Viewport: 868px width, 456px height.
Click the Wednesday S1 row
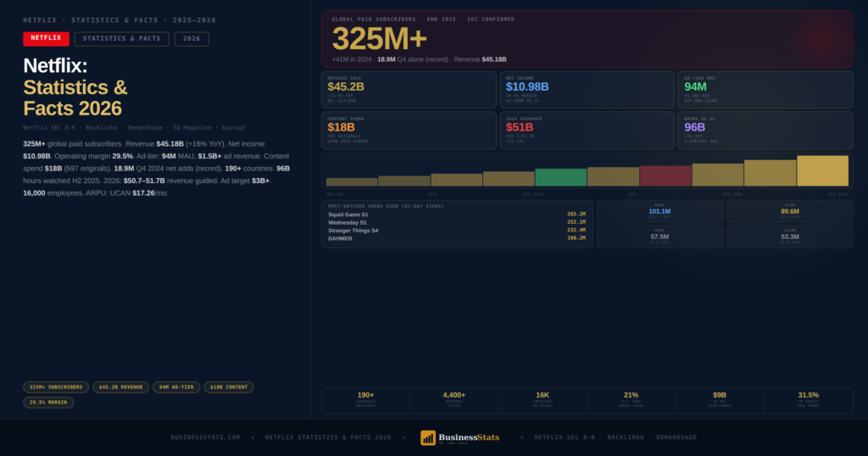(x=457, y=222)
